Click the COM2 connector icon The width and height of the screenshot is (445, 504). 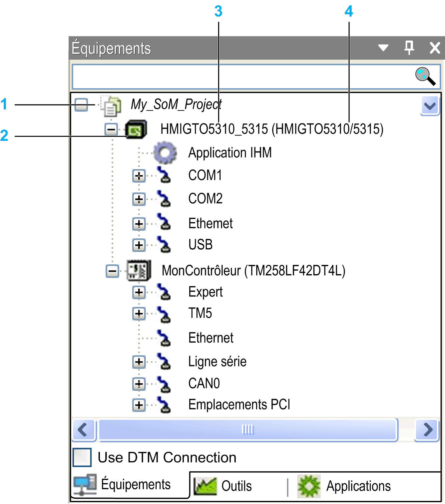pos(164,199)
